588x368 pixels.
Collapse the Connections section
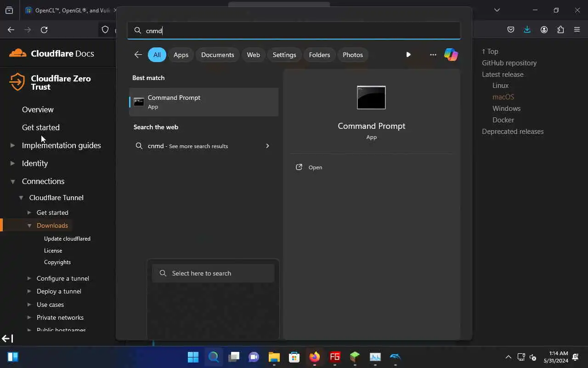click(x=12, y=181)
